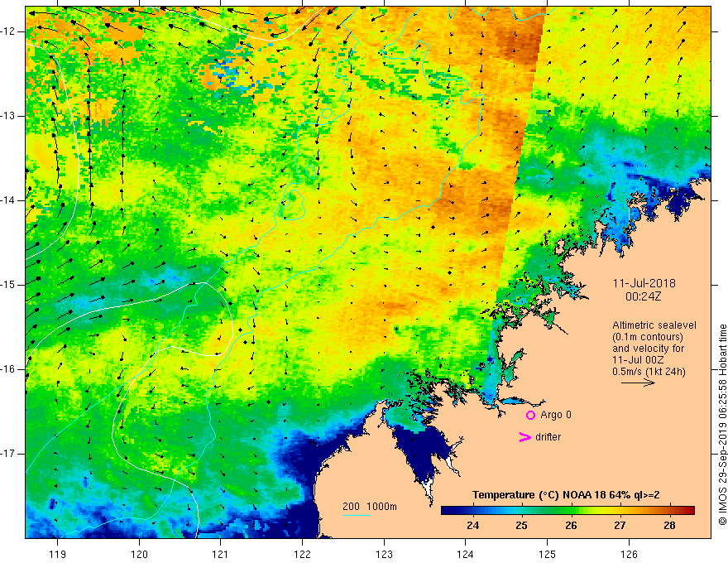This screenshot has width=728, height=563.
Task: Click the longitude label 120
Action: pyautogui.click(x=139, y=554)
